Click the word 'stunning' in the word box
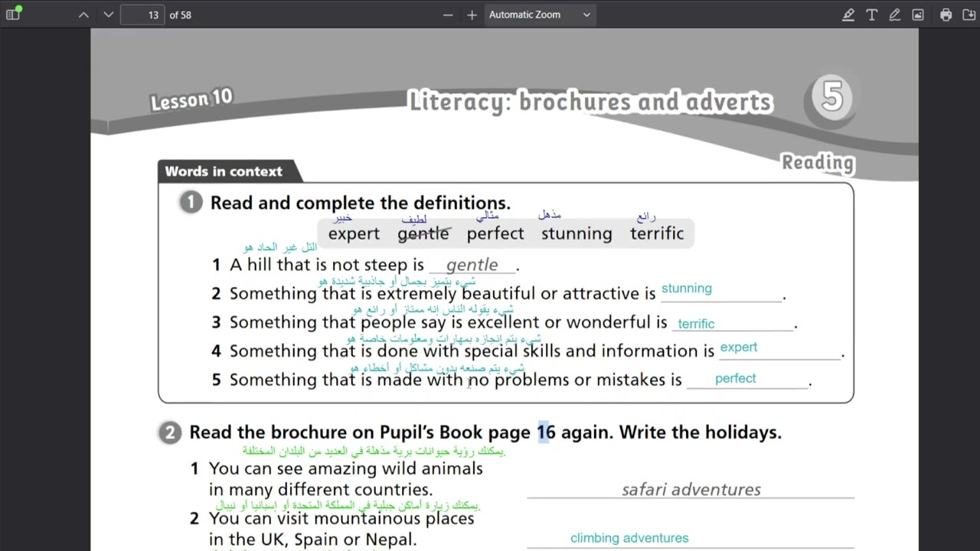 pos(577,234)
